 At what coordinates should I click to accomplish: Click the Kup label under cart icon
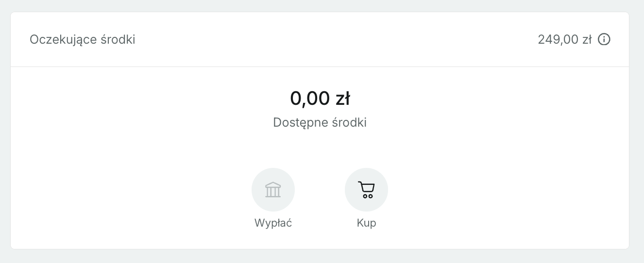click(x=366, y=223)
